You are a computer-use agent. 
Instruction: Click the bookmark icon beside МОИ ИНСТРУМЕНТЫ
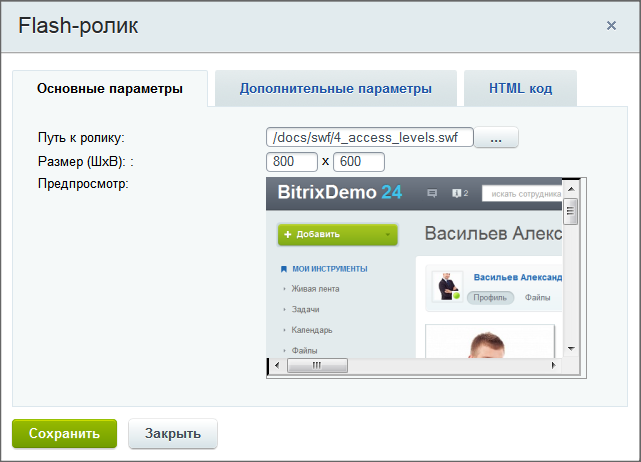(284, 269)
